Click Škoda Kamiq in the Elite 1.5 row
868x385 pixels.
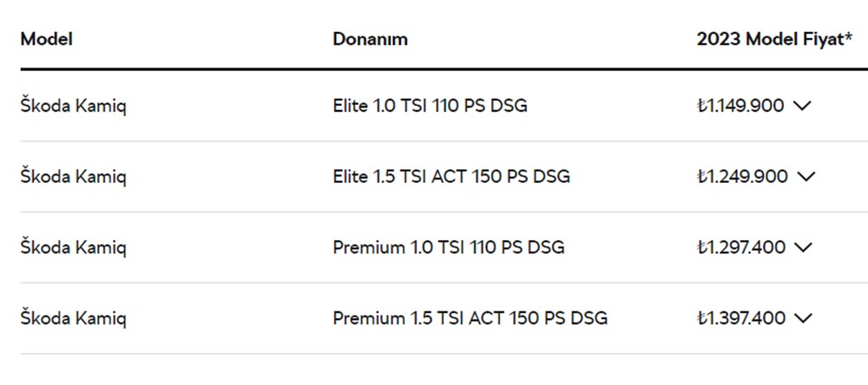74,176
